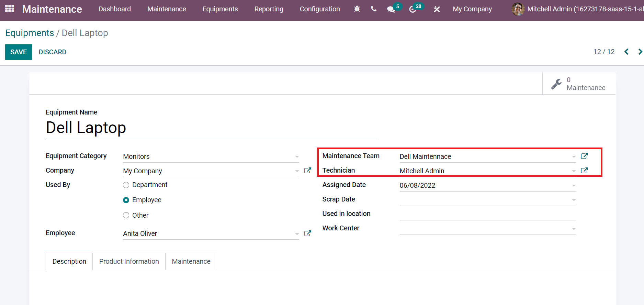Expand Maintenance Team dropdown arrow
Screen dimensions: 644x305
(574, 157)
